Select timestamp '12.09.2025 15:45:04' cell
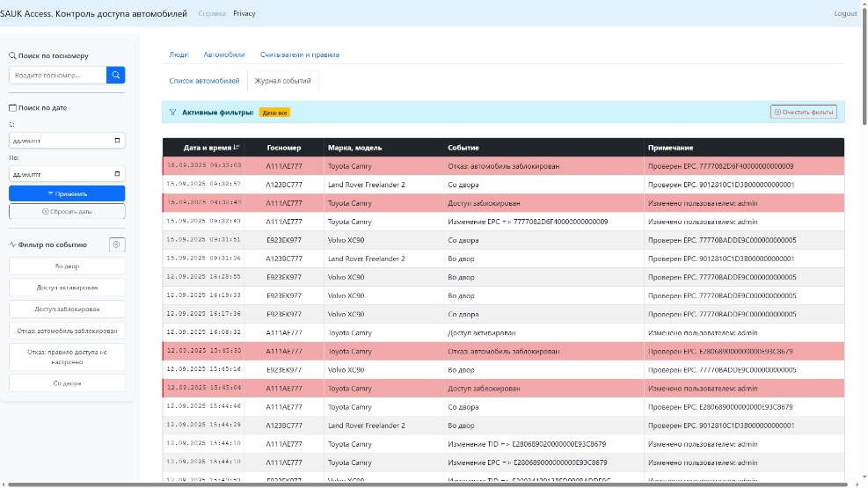Screen dimensions: 868x488 pos(204,388)
